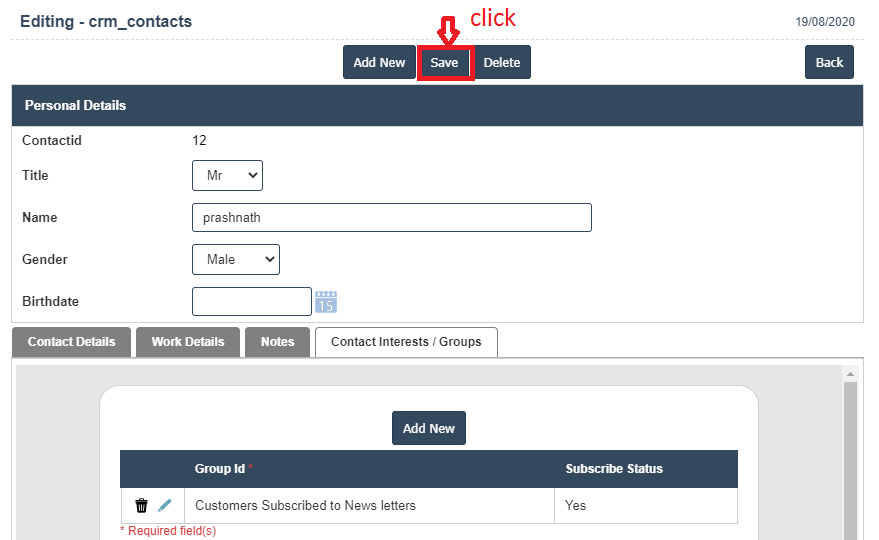Image resolution: width=879 pixels, height=540 pixels.
Task: Open the Work Details tab
Action: 188,342
